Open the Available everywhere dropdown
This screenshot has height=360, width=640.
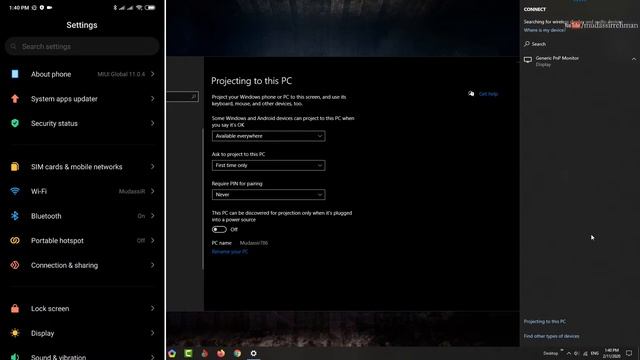(x=269, y=136)
